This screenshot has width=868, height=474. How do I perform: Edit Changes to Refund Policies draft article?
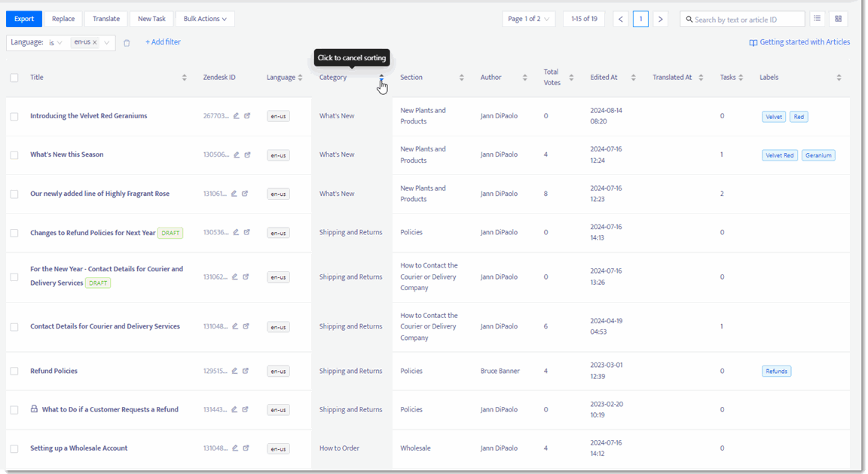click(x=236, y=232)
